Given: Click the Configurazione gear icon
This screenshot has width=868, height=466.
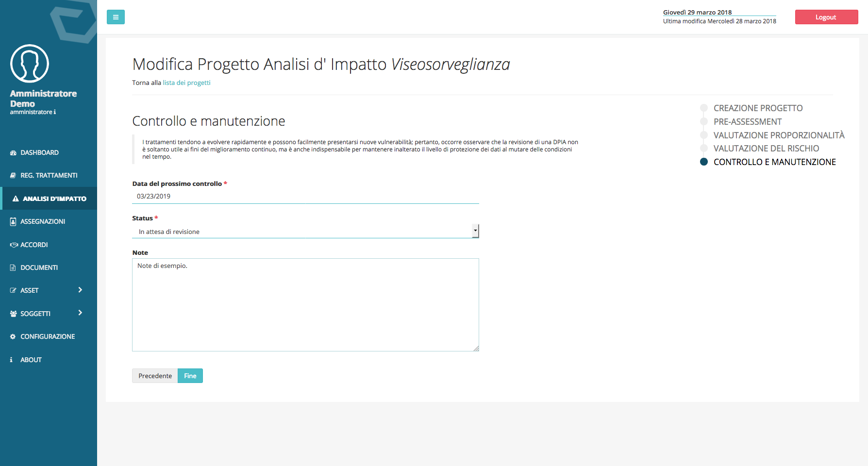Looking at the screenshot, I should click(13, 336).
